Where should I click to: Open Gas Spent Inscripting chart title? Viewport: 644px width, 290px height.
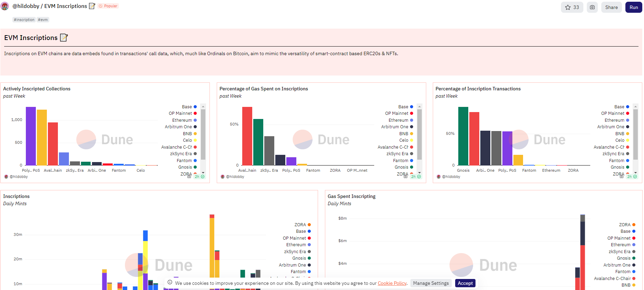[351, 196]
